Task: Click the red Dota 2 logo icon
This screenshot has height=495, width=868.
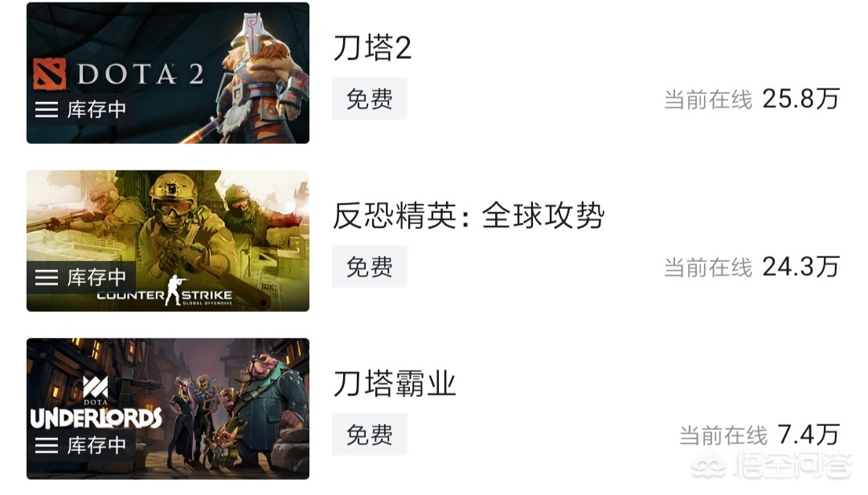Action: [x=49, y=74]
